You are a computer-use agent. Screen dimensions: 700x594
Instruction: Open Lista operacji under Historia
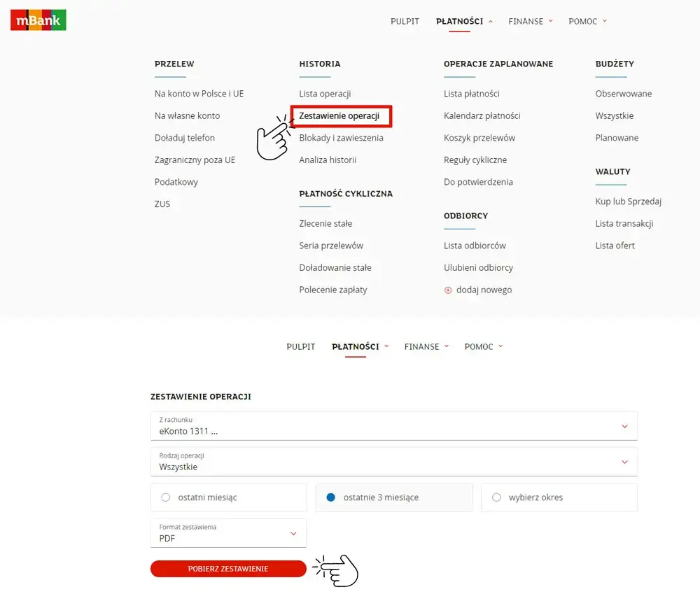[x=325, y=94]
